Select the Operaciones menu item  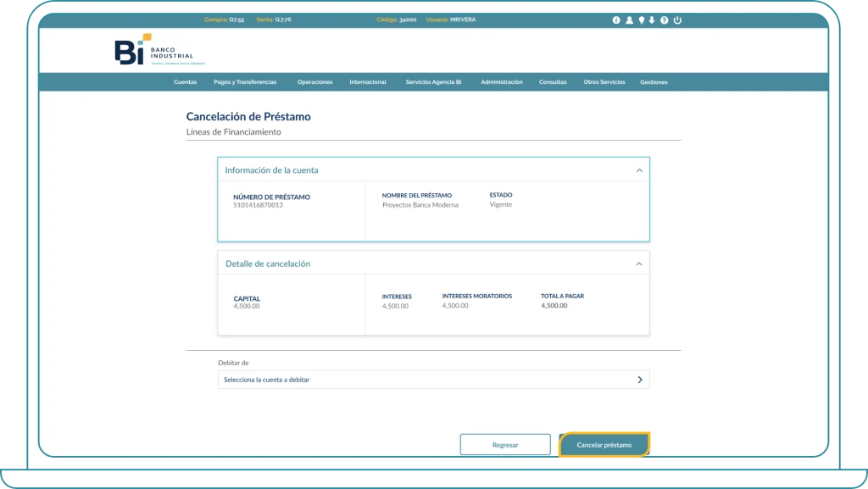[x=314, y=82]
